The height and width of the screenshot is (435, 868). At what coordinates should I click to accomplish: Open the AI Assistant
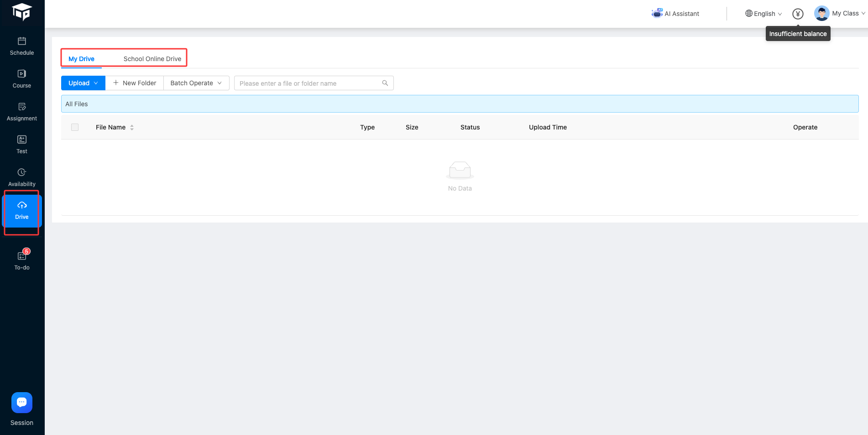[675, 14]
